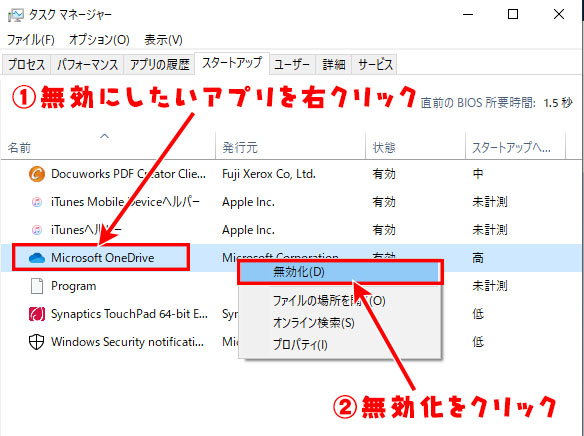Select the スタートアップ tab

tap(232, 63)
